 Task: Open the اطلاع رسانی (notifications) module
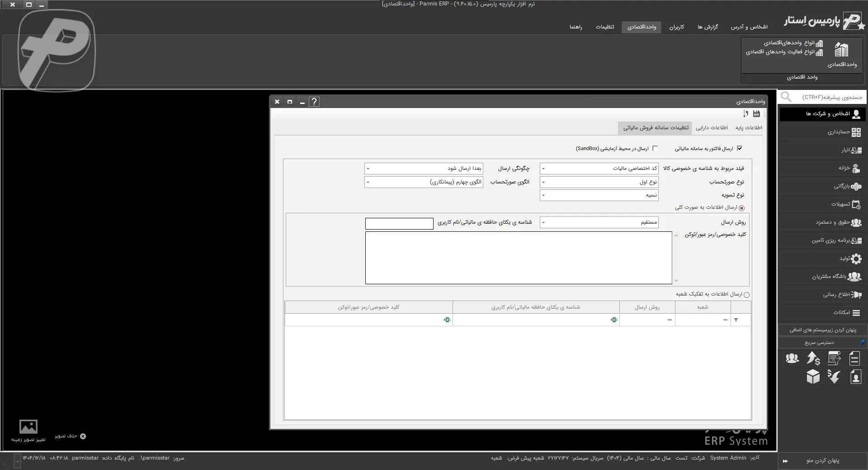tap(822, 295)
